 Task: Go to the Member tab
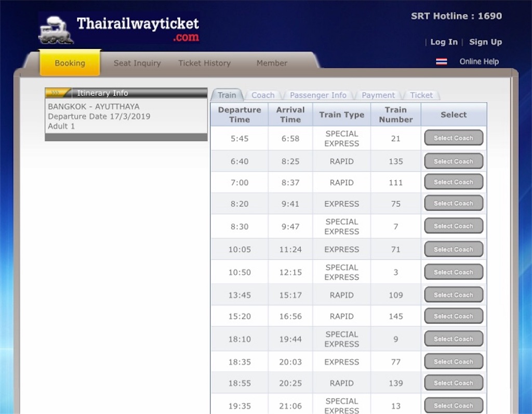coord(272,63)
